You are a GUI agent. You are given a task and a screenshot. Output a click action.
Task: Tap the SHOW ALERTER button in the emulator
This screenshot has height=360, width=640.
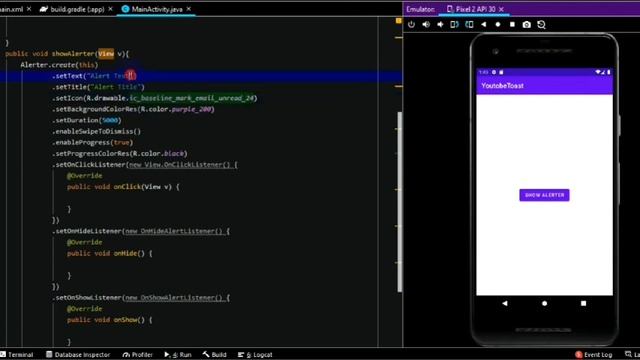point(544,195)
